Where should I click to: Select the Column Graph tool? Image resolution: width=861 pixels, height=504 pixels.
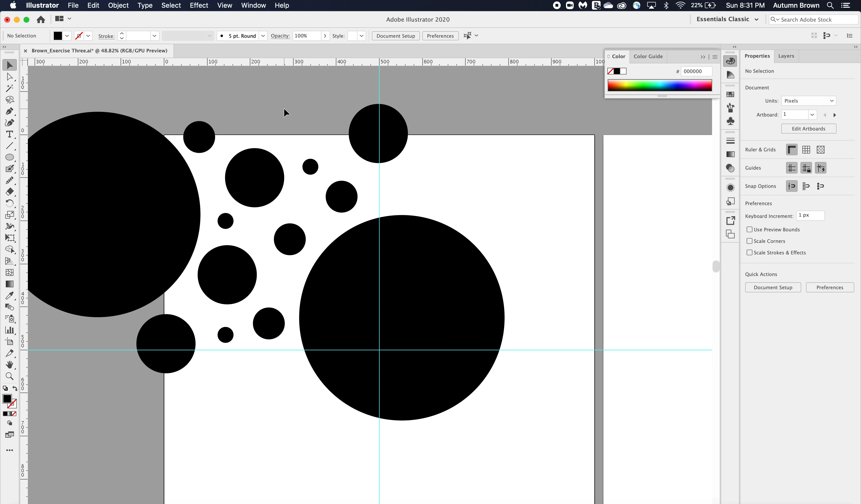[10, 330]
